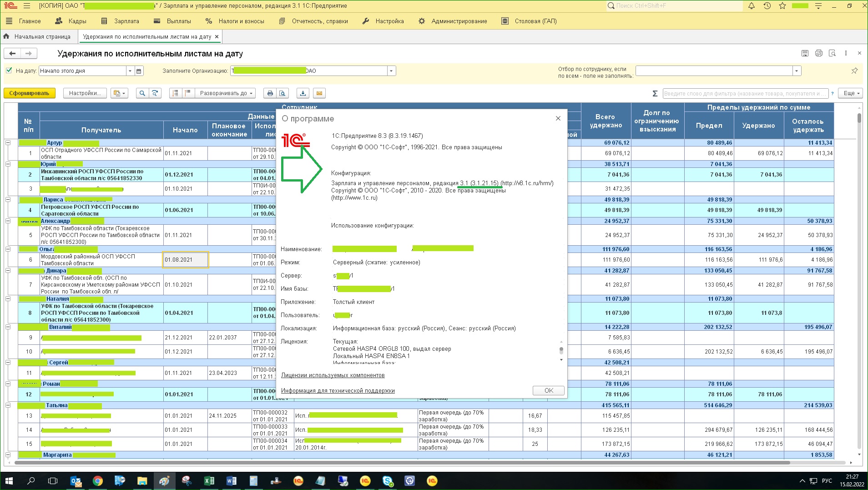Open Windows Start menu
The image size is (868, 490).
point(9,480)
